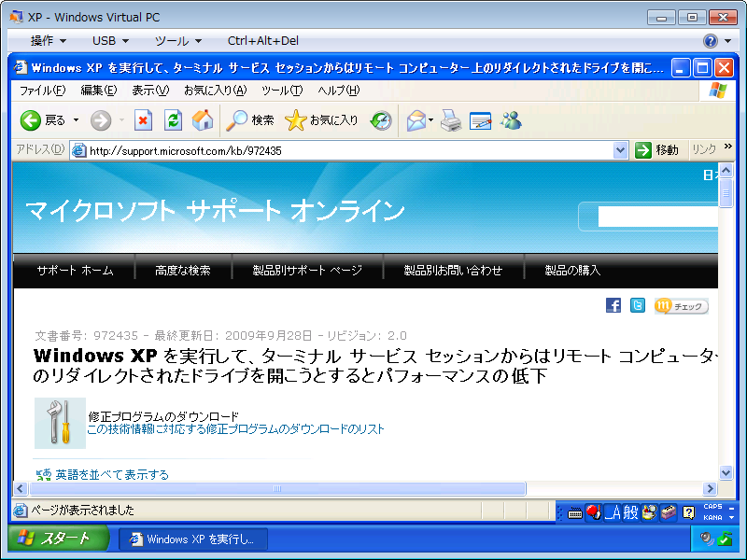Open the お気に入り star favorites pane
Screen dimensions: 747x560
321,120
